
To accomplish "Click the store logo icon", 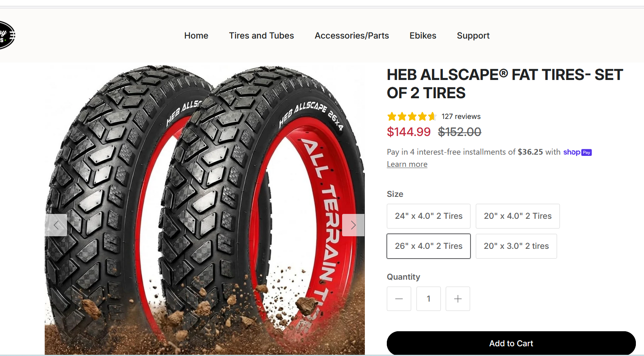I will coord(6,35).
